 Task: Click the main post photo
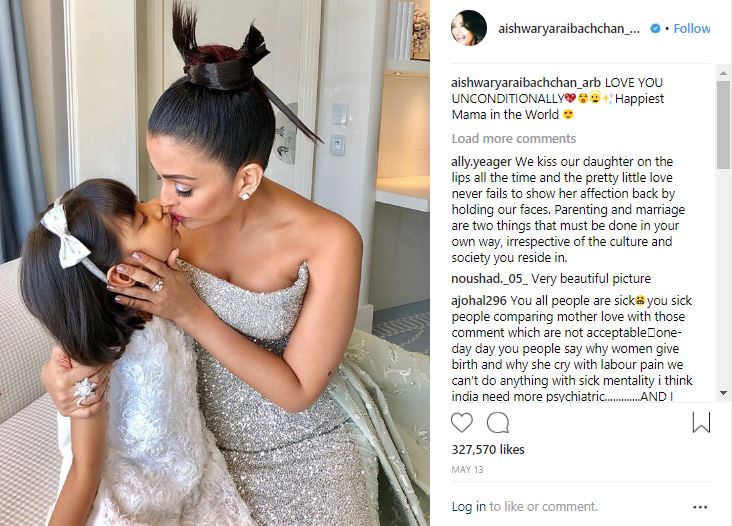tap(215, 263)
